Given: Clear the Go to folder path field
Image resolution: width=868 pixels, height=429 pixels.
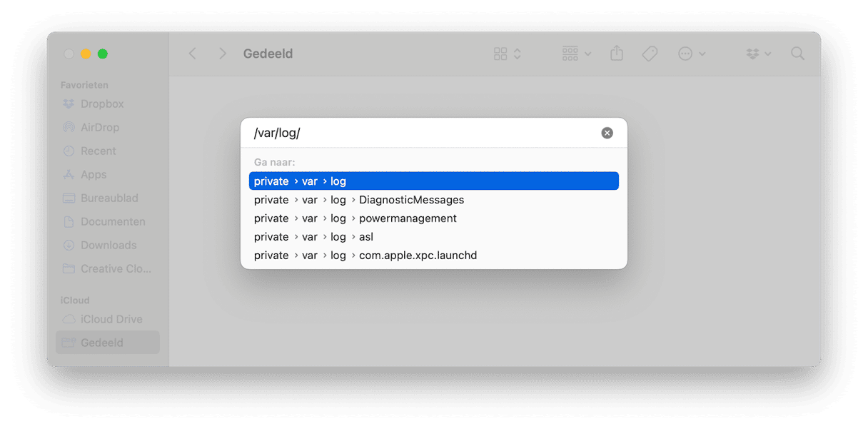Looking at the screenshot, I should 607,133.
